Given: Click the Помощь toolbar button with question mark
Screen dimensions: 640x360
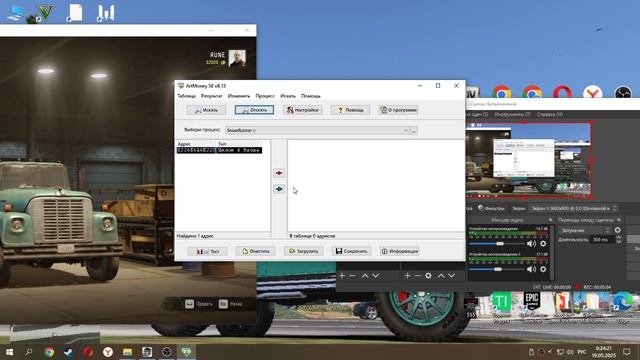Looking at the screenshot, I should [351, 110].
